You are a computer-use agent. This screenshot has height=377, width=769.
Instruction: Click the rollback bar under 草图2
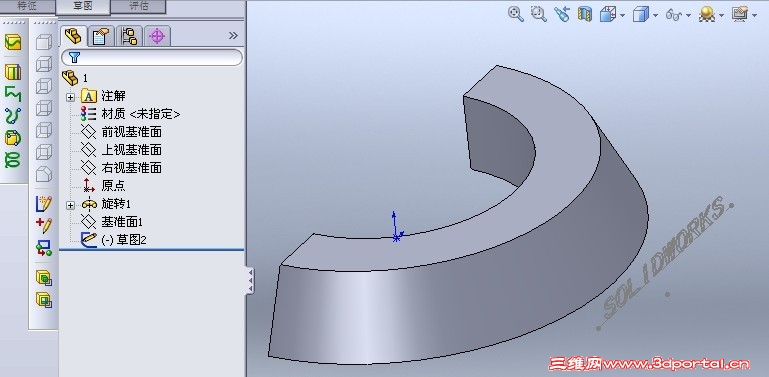coord(152,250)
